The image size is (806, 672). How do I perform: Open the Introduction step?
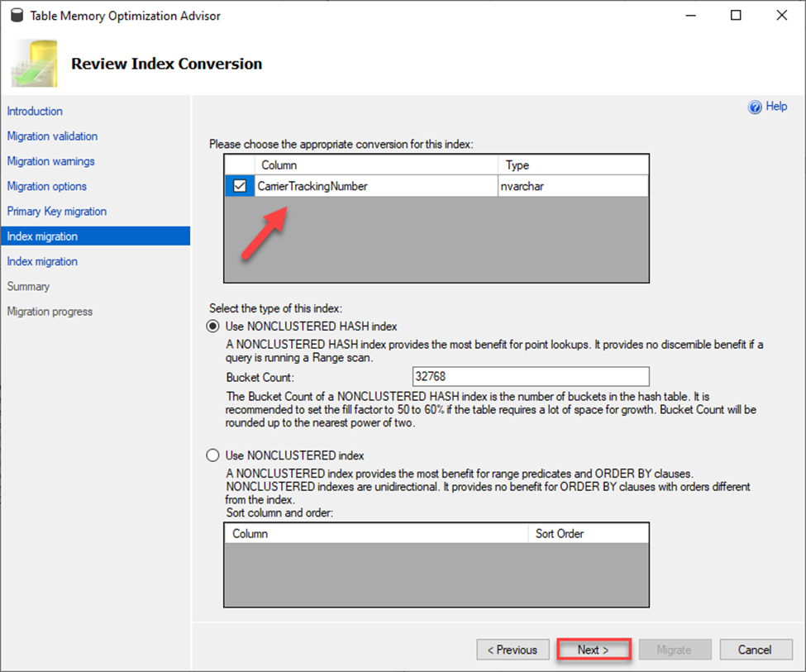click(35, 111)
